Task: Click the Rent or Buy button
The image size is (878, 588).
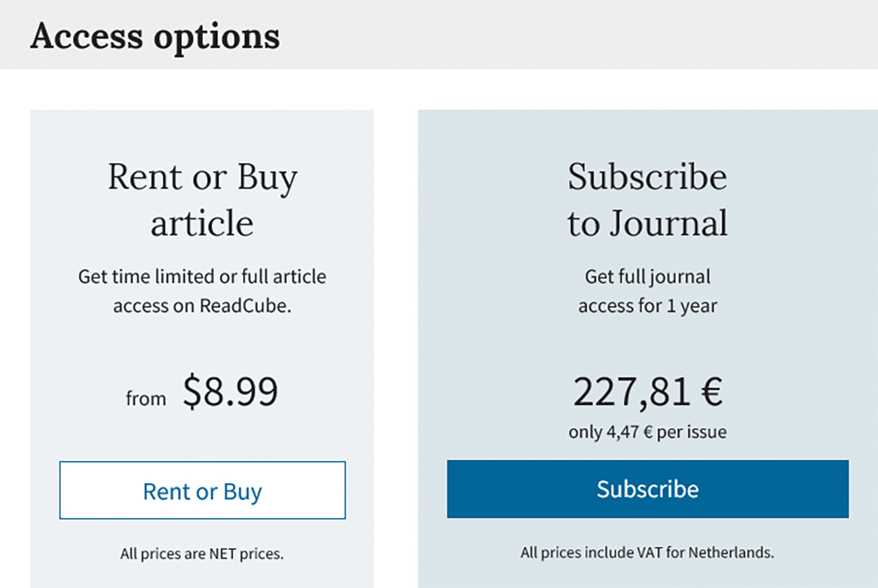Action: 202,490
